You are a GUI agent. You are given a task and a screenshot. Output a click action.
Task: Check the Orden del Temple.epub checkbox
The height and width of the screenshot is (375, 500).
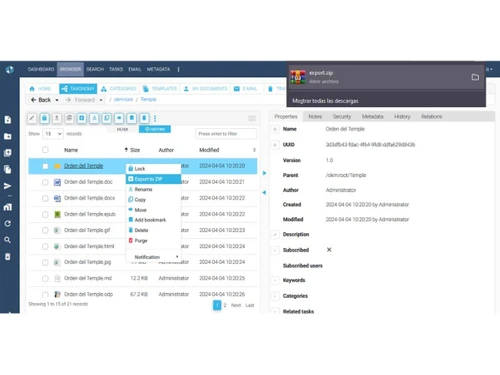pos(45,214)
